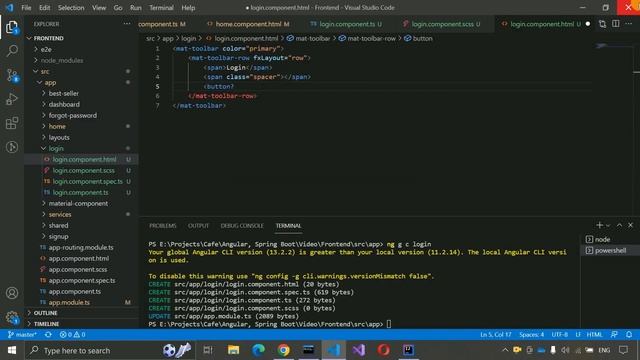The width and height of the screenshot is (640, 360).
Task: Select the powershell terminal instance
Action: pos(610,251)
